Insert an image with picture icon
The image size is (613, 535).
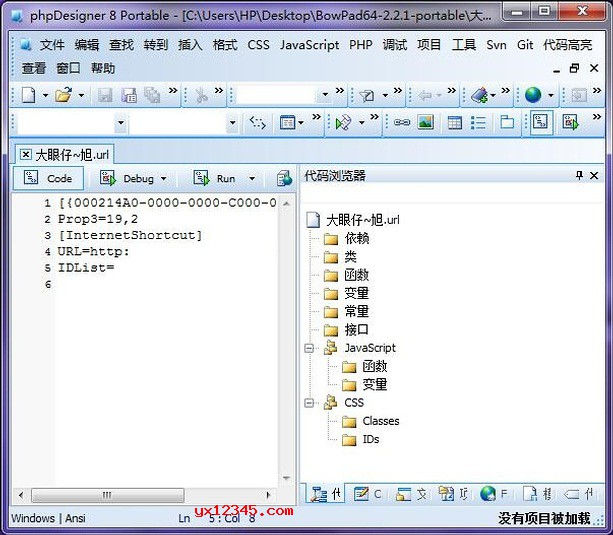(425, 122)
